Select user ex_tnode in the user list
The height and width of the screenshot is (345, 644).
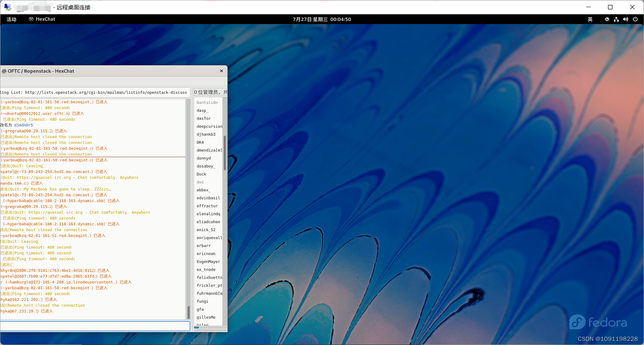(206, 270)
